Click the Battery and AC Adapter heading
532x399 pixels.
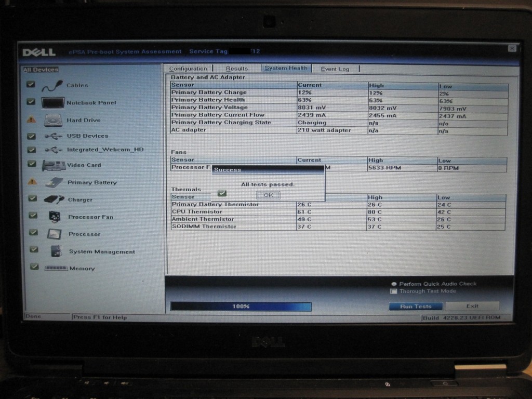click(208, 77)
